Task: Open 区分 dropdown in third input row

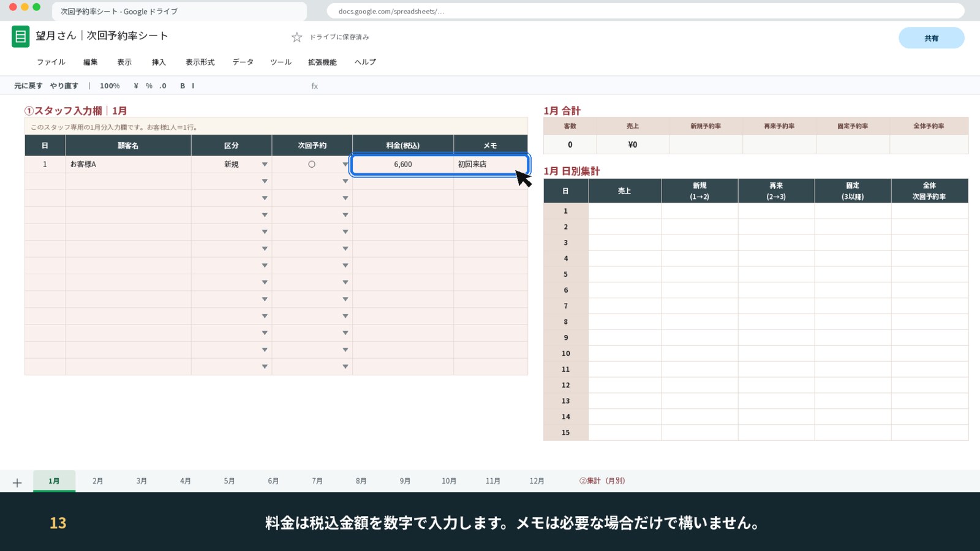Action: [x=265, y=198]
